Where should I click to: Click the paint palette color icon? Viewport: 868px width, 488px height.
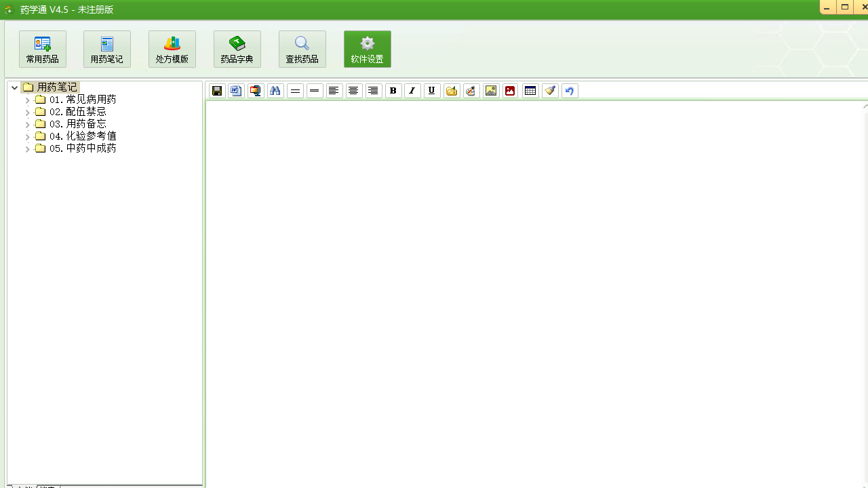tap(471, 91)
